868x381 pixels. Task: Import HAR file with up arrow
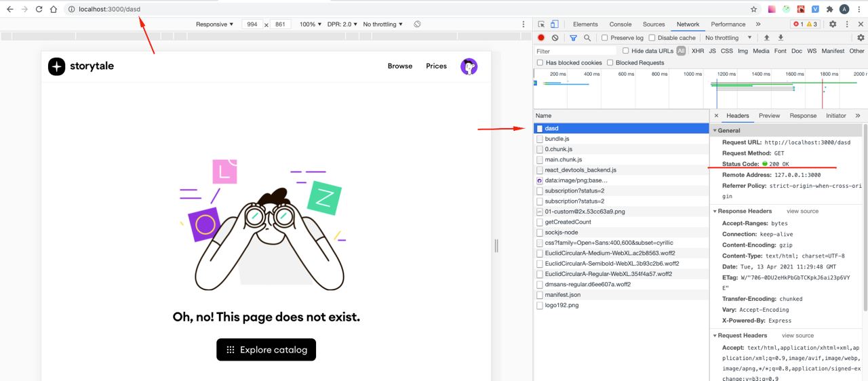point(766,38)
